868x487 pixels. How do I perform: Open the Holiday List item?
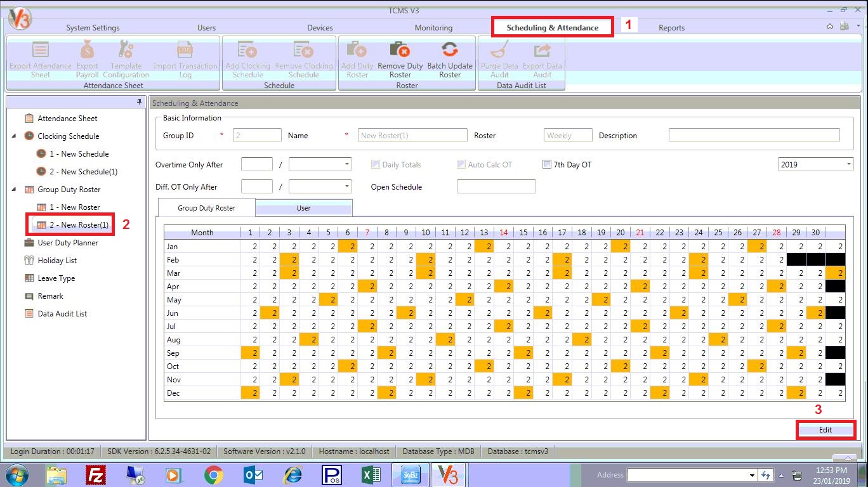tap(56, 261)
